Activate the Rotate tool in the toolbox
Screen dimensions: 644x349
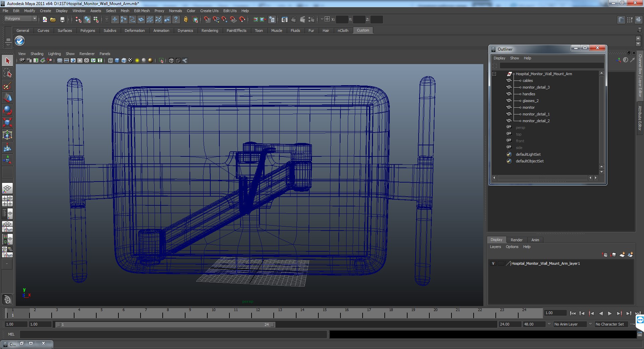pos(7,110)
